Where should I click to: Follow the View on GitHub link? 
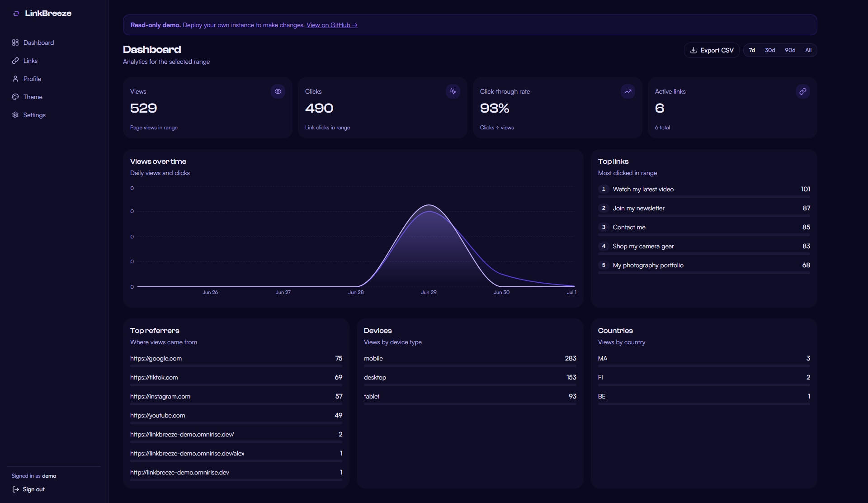332,25
